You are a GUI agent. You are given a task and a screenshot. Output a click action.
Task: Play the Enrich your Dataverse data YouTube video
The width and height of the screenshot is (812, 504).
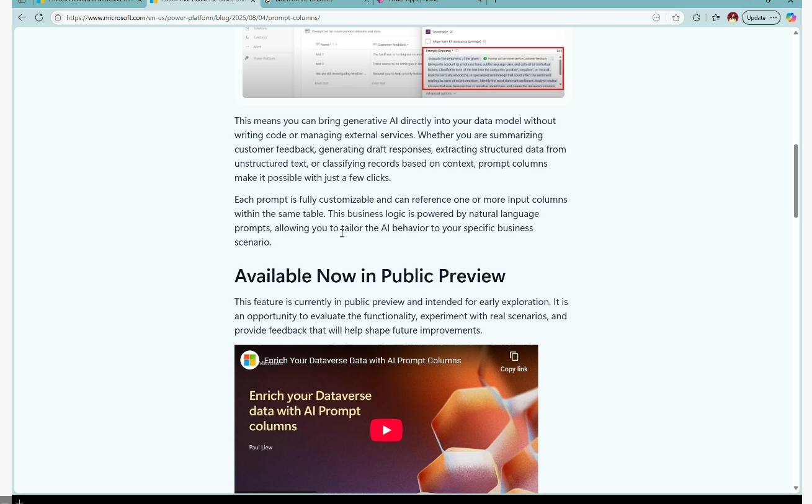point(386,430)
